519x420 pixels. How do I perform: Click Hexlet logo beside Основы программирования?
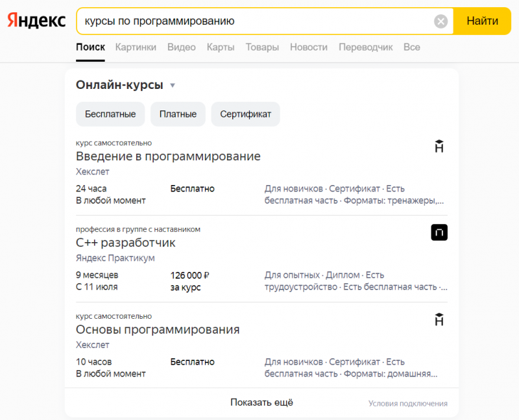click(x=439, y=319)
